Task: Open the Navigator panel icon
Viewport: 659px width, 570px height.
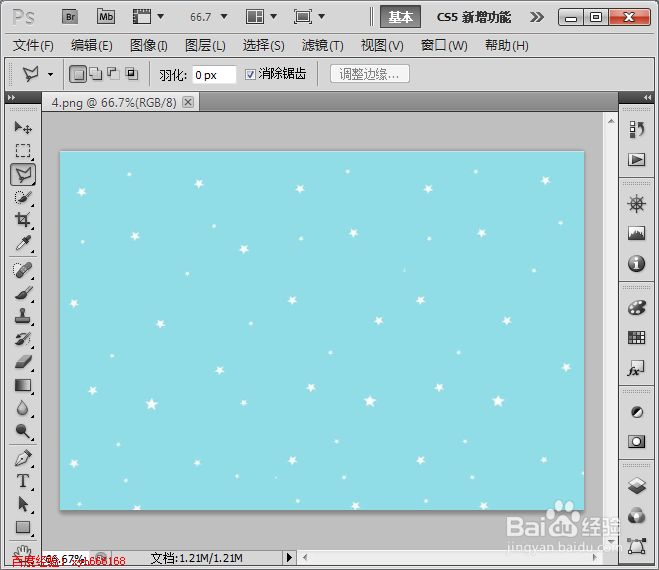Action: tap(636, 204)
